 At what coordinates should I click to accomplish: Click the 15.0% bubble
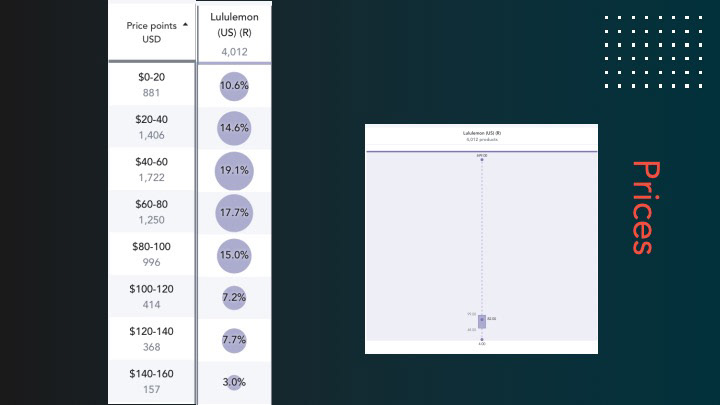[x=234, y=256]
